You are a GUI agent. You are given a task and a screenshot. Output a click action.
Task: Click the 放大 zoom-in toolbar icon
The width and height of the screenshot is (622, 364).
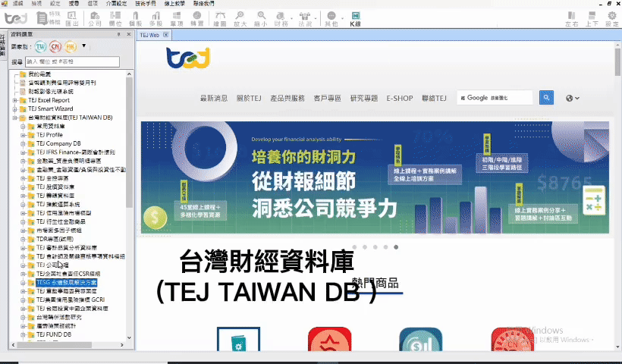click(x=240, y=19)
